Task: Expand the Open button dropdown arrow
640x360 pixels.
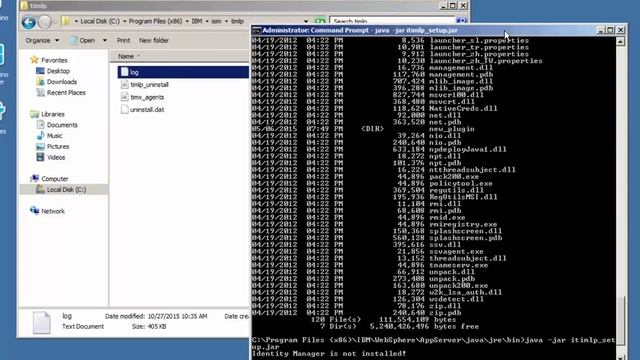Action: pos(104,40)
